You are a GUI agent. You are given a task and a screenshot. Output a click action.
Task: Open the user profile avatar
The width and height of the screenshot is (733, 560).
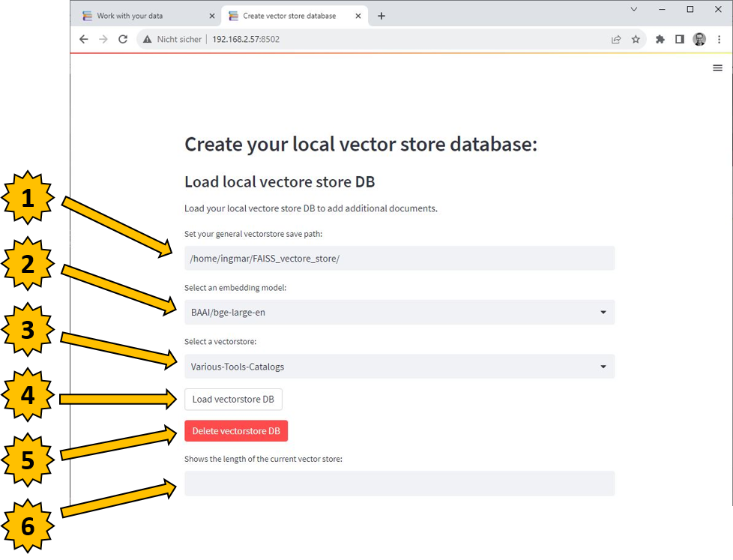(699, 39)
